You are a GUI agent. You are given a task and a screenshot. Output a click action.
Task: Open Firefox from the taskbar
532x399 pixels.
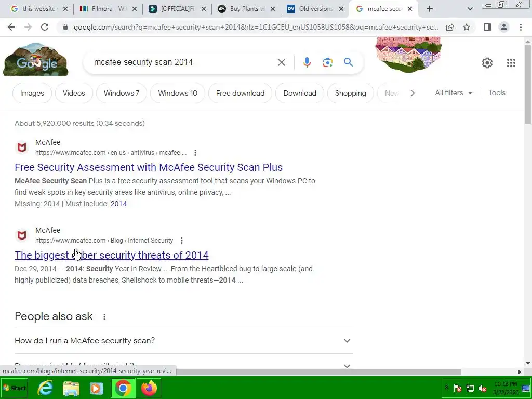[149, 388]
